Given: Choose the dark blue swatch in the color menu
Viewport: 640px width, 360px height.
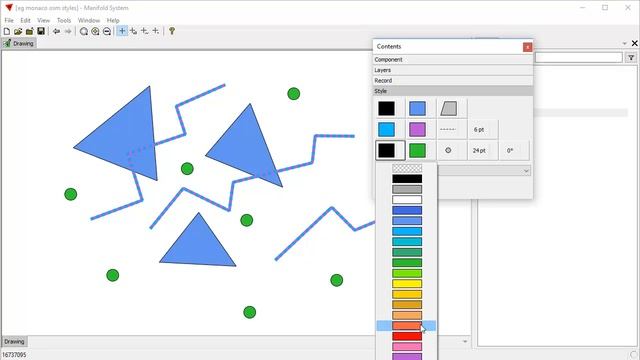Looking at the screenshot, I should tap(407, 210).
